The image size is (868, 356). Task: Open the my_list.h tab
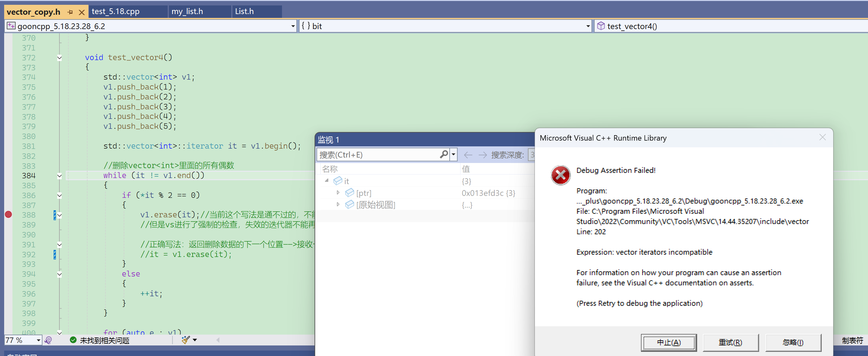tap(187, 12)
